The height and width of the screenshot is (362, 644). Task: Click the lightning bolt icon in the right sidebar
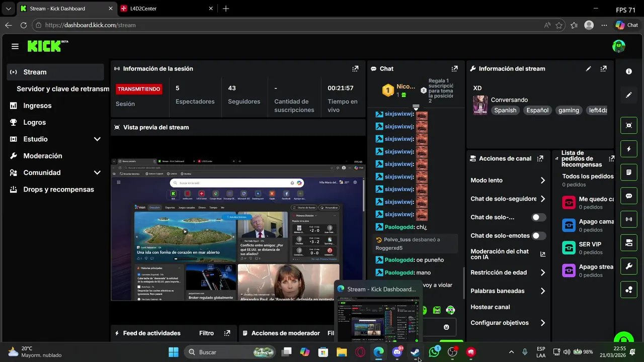pyautogui.click(x=629, y=149)
